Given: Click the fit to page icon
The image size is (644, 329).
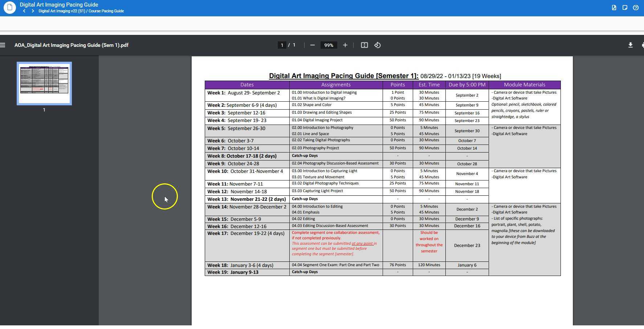Looking at the screenshot, I should pos(364,45).
